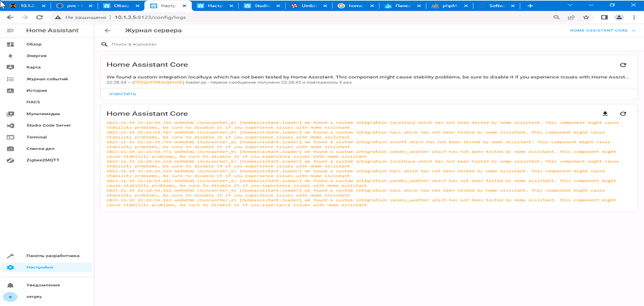Open Панель разработчика

coord(47,256)
